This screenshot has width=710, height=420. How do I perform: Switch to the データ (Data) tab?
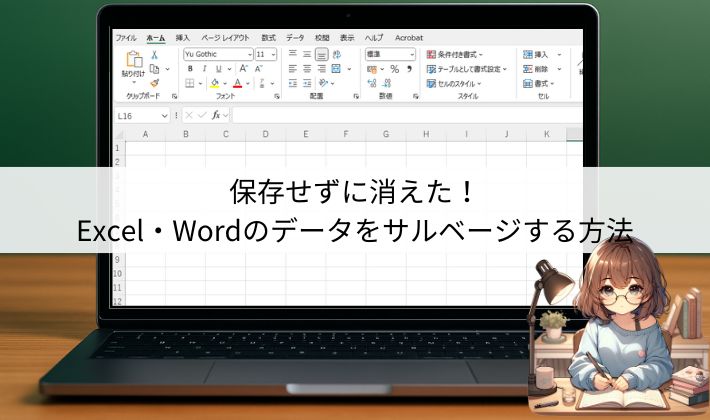click(295, 38)
